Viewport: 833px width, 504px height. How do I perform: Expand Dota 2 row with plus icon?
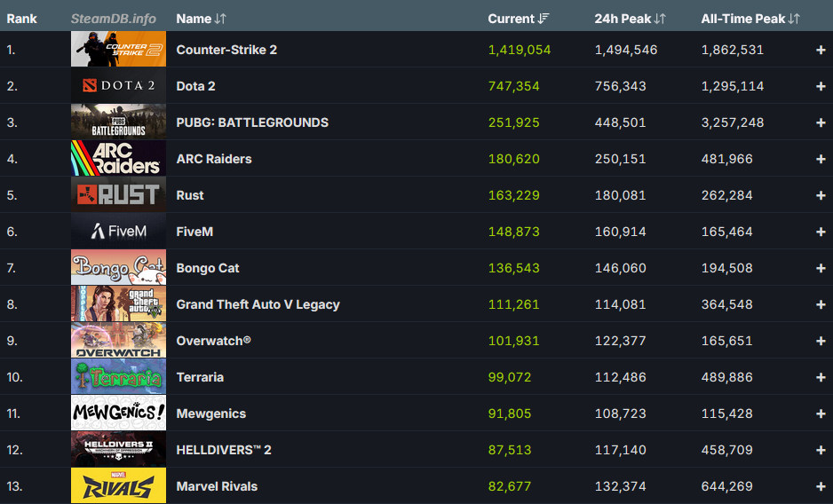click(821, 86)
